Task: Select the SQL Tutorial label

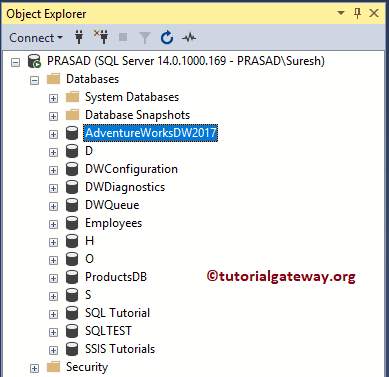Action: pyautogui.click(x=117, y=313)
